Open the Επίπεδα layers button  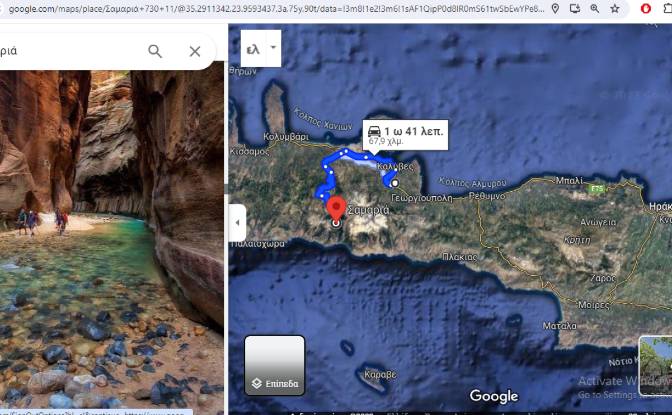[275, 365]
